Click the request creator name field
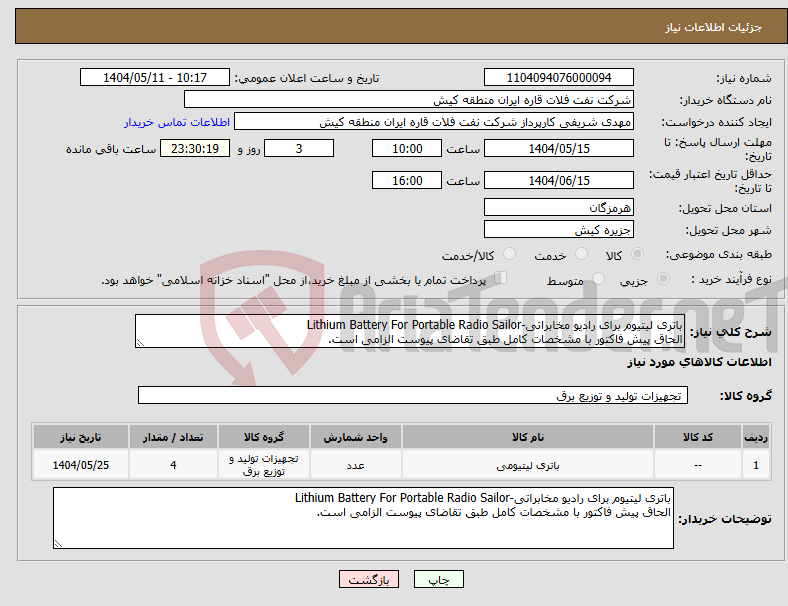 click(x=434, y=122)
